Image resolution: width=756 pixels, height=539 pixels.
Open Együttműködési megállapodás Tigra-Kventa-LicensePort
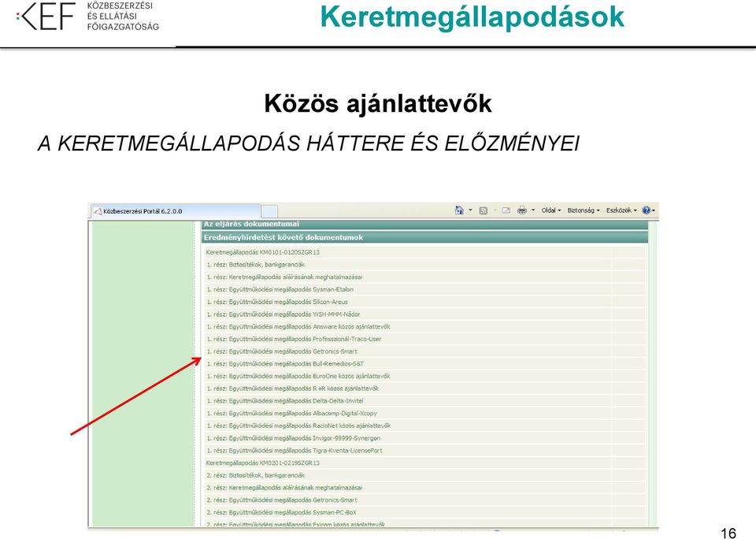[x=295, y=451]
